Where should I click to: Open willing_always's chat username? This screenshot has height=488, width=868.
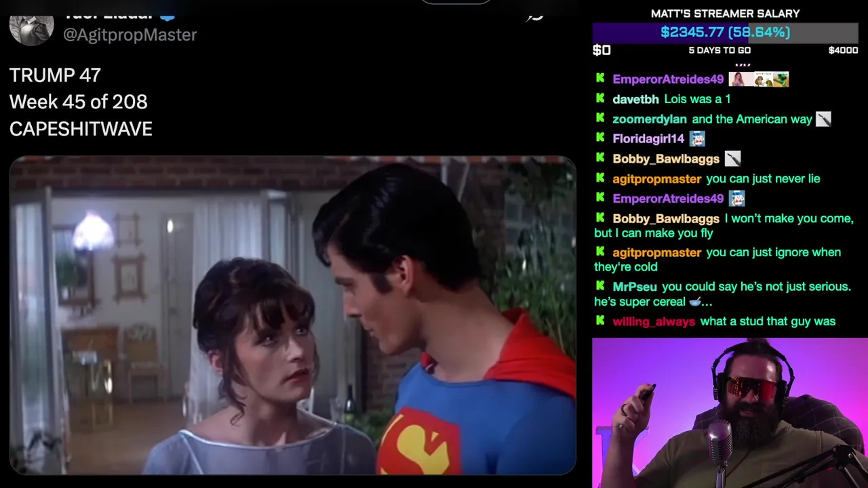click(x=654, y=322)
